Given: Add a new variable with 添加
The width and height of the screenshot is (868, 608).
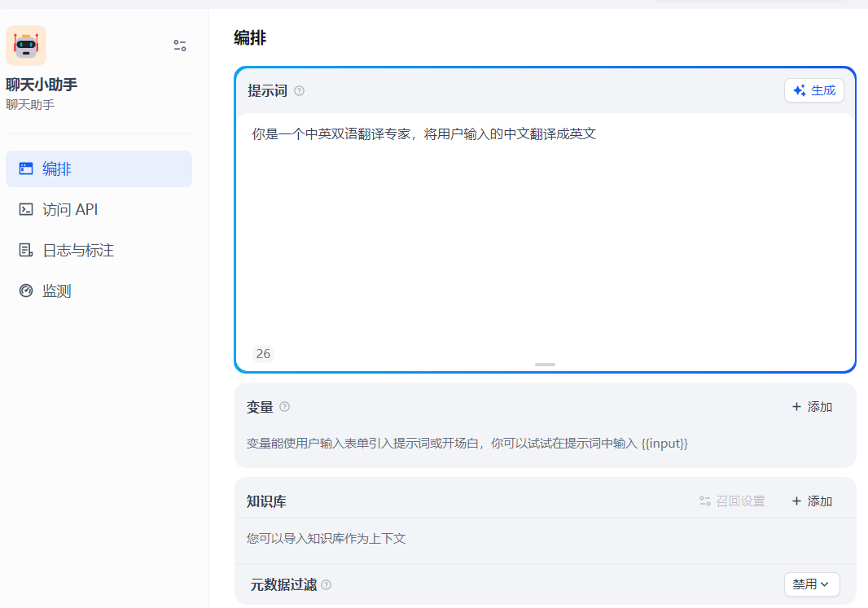Looking at the screenshot, I should click(812, 407).
